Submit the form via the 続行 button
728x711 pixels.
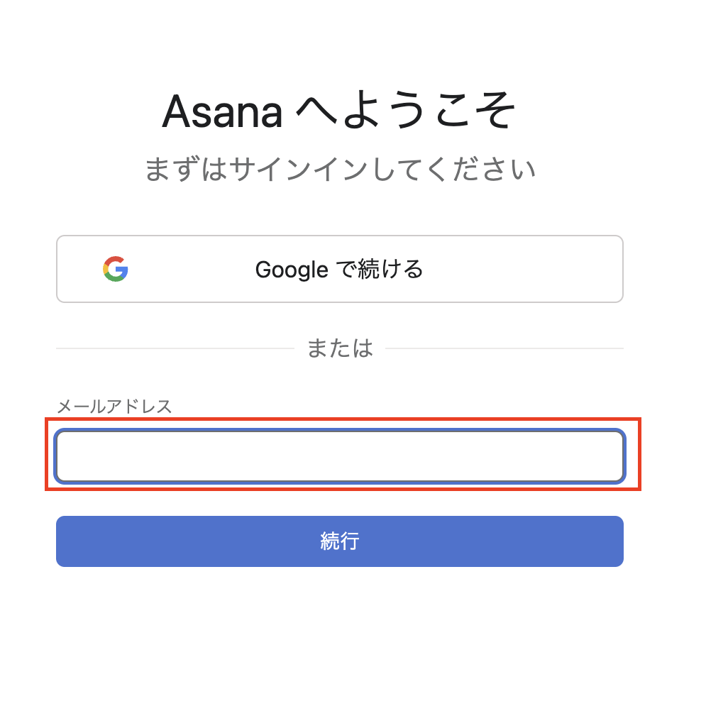click(x=340, y=541)
